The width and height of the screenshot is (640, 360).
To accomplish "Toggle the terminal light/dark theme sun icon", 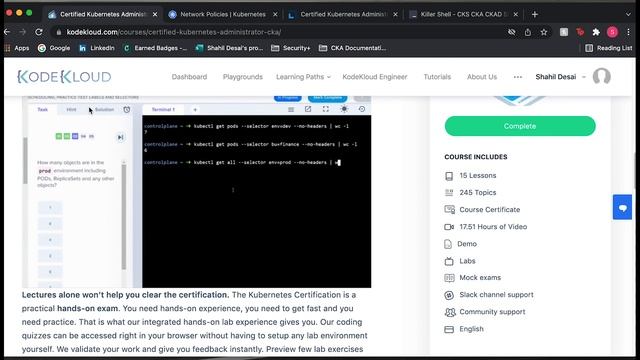I will 344,109.
